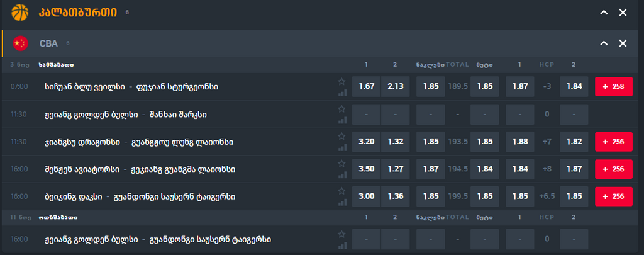Image resolution: width=644 pixels, height=255 pixels.
Task: Collapse the CBA league chevron
Action: coord(604,43)
